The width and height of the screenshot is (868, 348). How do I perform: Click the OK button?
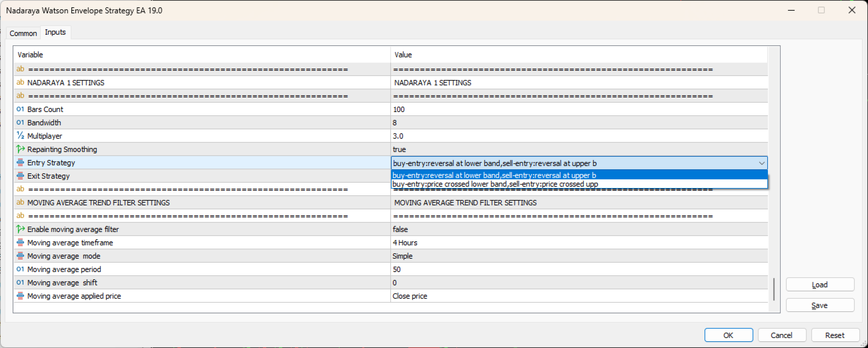pyautogui.click(x=729, y=335)
